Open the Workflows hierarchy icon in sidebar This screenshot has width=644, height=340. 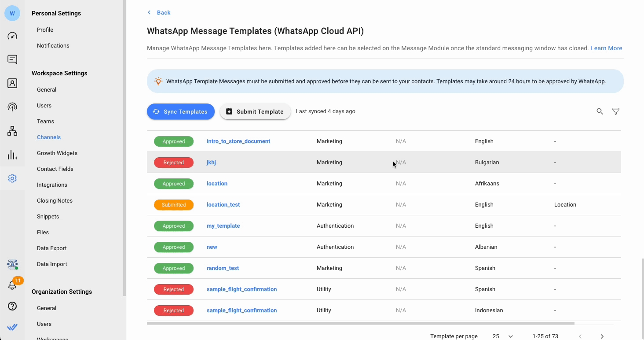pos(12,131)
